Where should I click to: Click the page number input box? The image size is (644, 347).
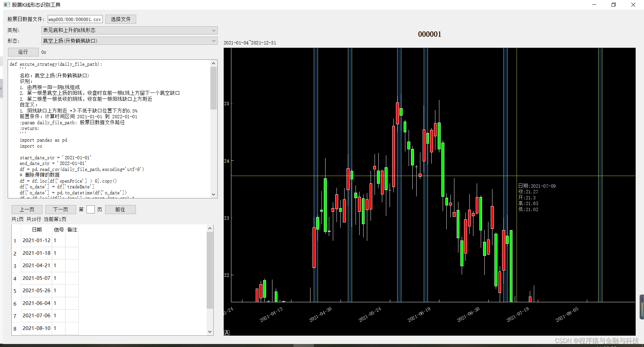pos(90,209)
